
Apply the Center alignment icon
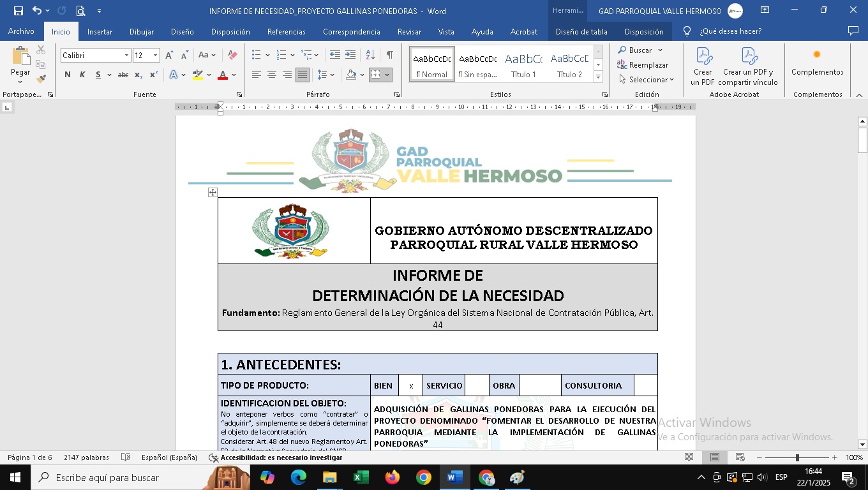pos(272,75)
